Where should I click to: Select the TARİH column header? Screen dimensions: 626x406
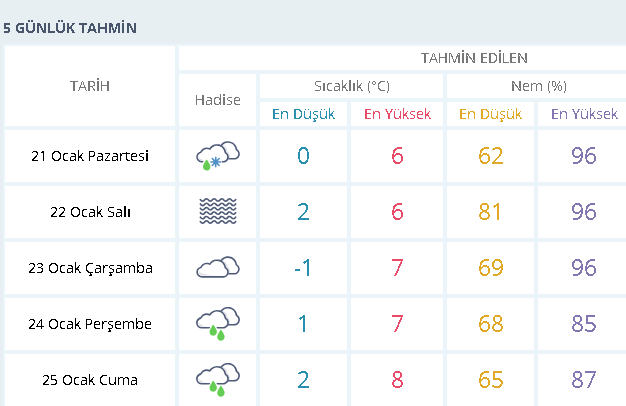90,86
